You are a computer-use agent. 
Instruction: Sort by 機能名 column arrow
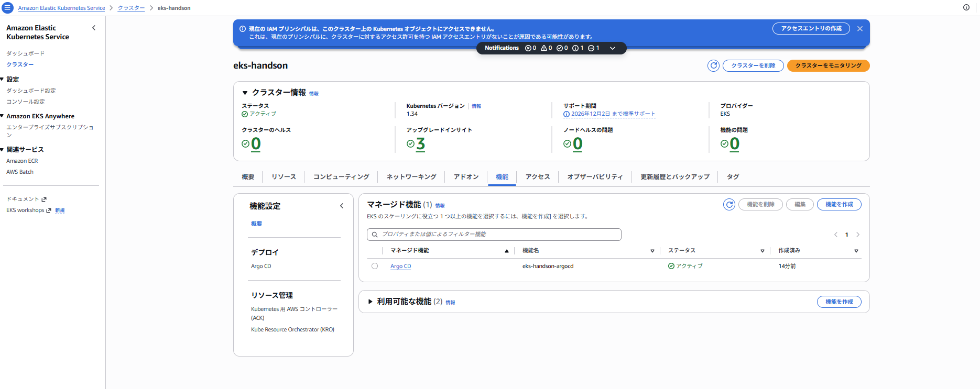click(652, 251)
